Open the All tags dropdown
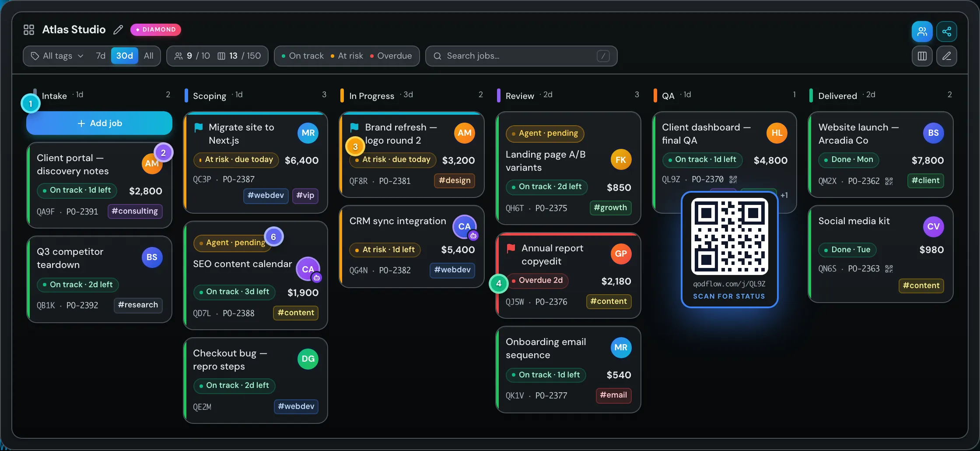Image resolution: width=980 pixels, height=451 pixels. pyautogui.click(x=57, y=56)
